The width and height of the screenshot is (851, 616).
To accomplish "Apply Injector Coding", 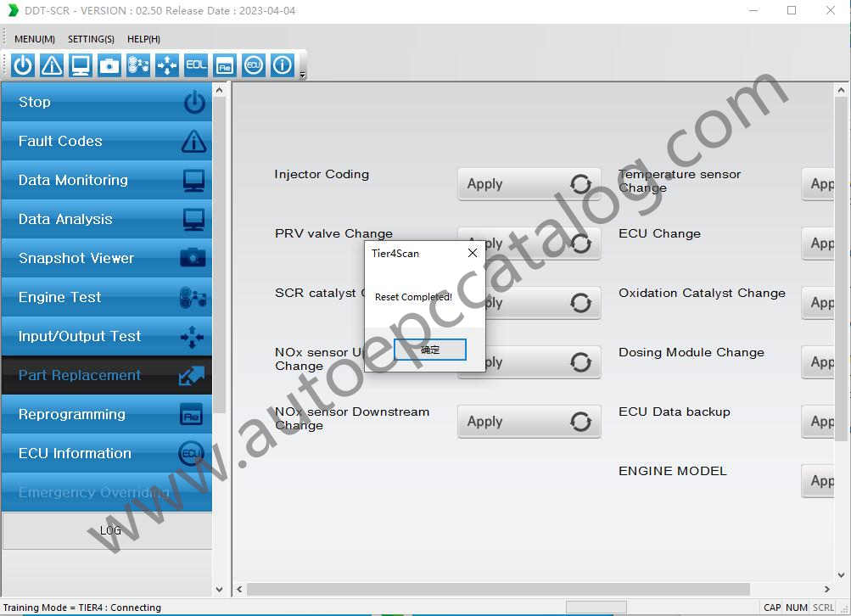I will [x=529, y=184].
